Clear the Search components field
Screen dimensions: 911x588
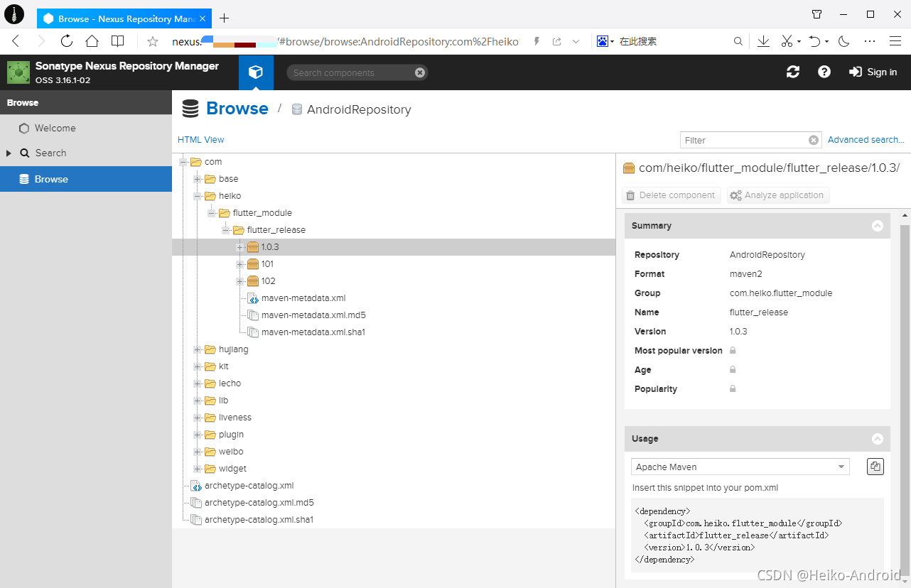(420, 72)
